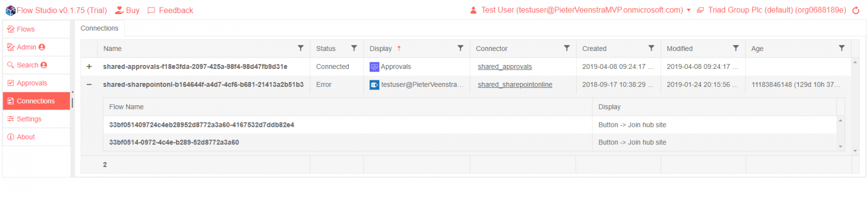Open the Flows menu item

[x=36, y=29]
